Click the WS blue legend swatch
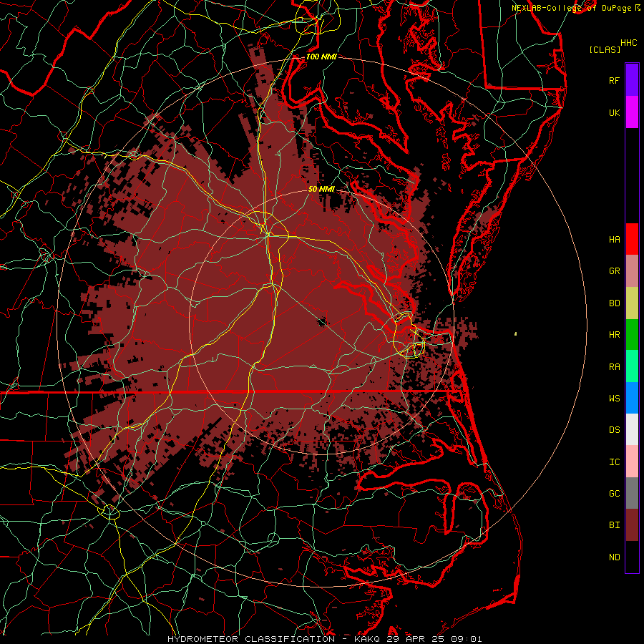This screenshot has width=644, height=644. (x=632, y=398)
